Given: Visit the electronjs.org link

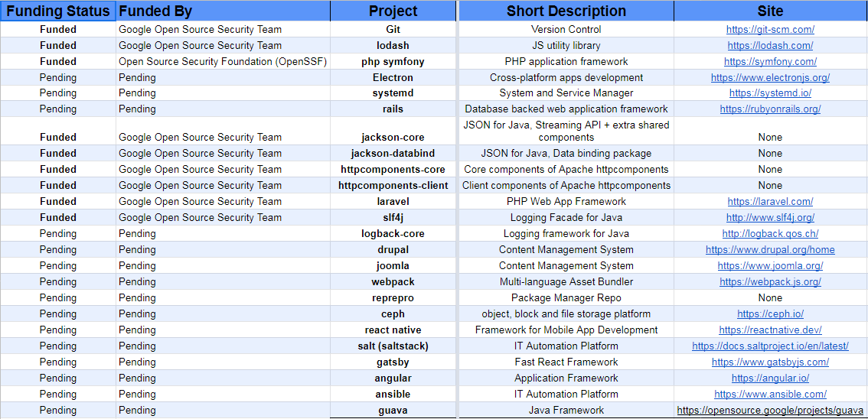Looking at the screenshot, I should pyautogui.click(x=770, y=77).
